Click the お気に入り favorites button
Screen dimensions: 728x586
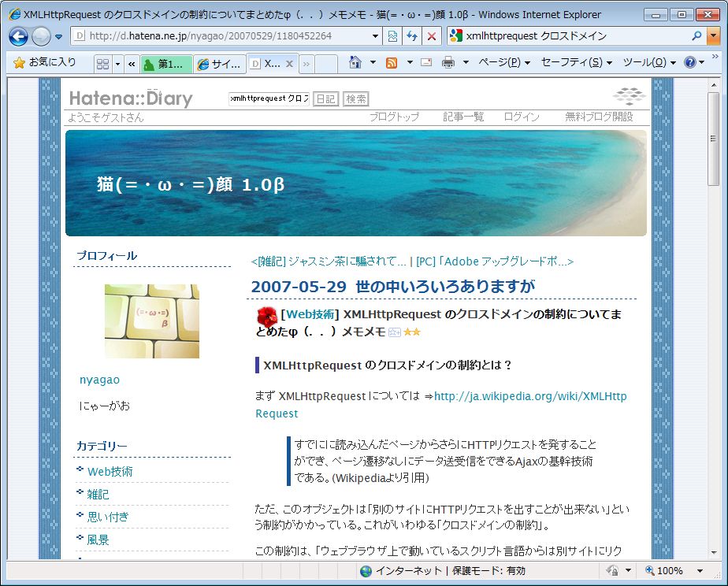click(45, 63)
